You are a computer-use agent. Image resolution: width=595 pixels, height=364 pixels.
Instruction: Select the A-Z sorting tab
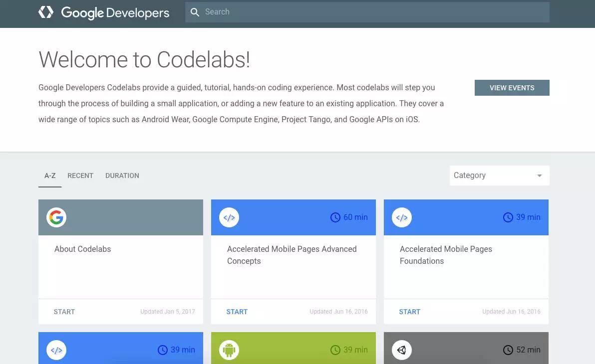coord(50,176)
